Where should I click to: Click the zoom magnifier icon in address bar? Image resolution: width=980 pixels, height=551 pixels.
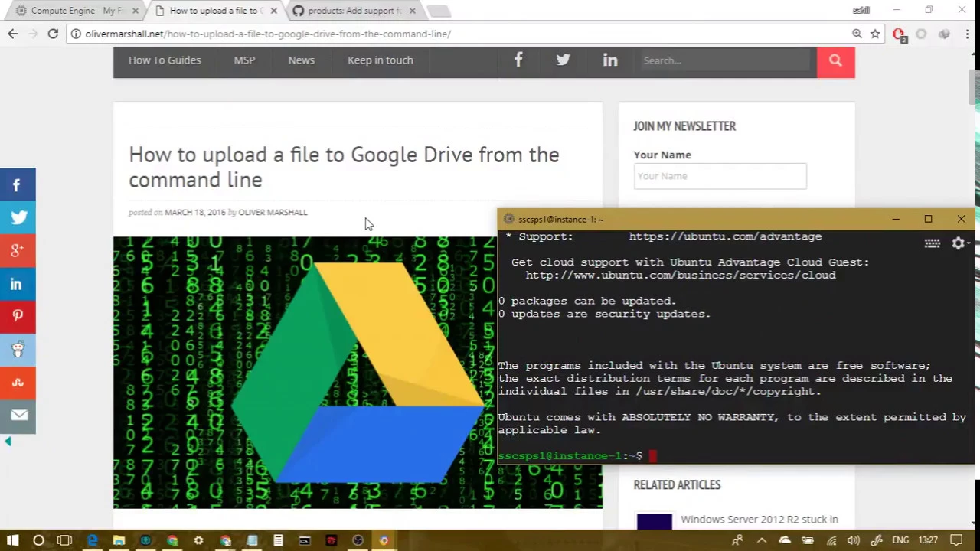(857, 34)
